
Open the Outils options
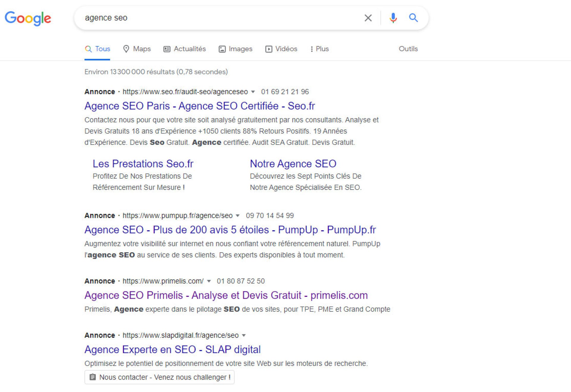408,49
